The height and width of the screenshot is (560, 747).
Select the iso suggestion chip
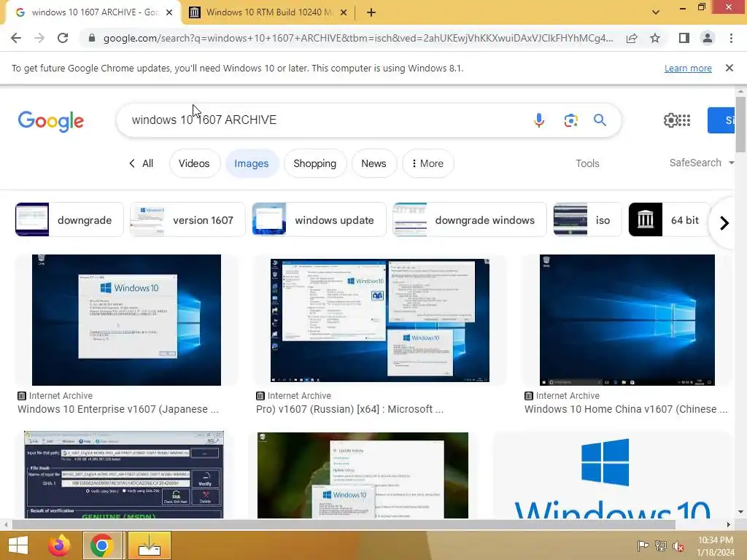pyautogui.click(x=587, y=219)
